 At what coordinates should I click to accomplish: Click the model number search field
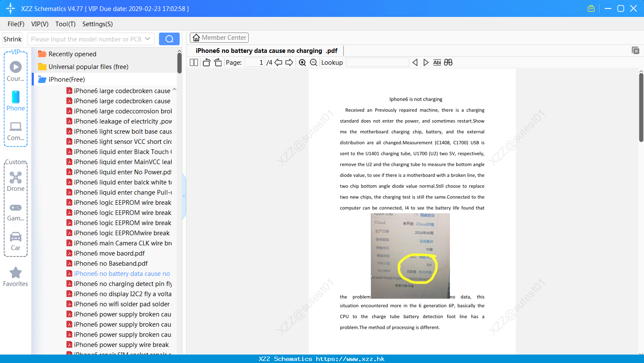[x=86, y=39]
